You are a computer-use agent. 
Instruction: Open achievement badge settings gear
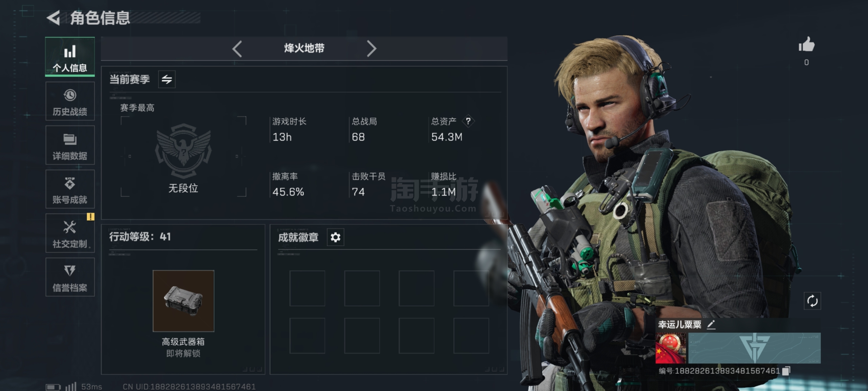point(335,237)
